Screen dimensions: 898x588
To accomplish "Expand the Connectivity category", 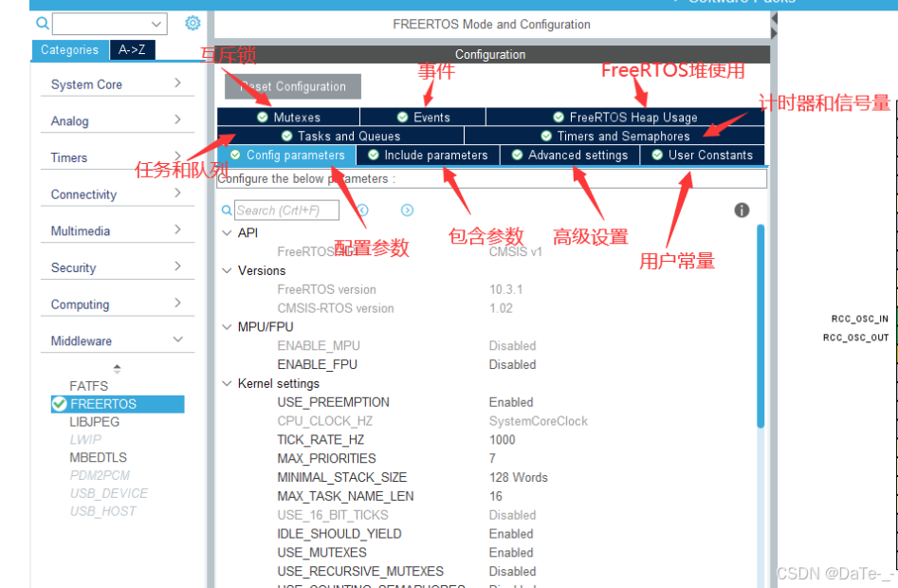I will pos(118,194).
